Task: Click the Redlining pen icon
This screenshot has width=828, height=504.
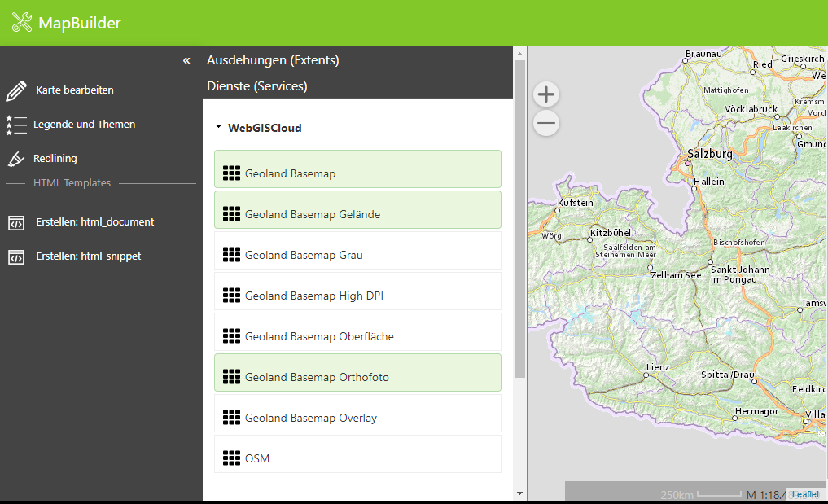Action: click(16, 159)
